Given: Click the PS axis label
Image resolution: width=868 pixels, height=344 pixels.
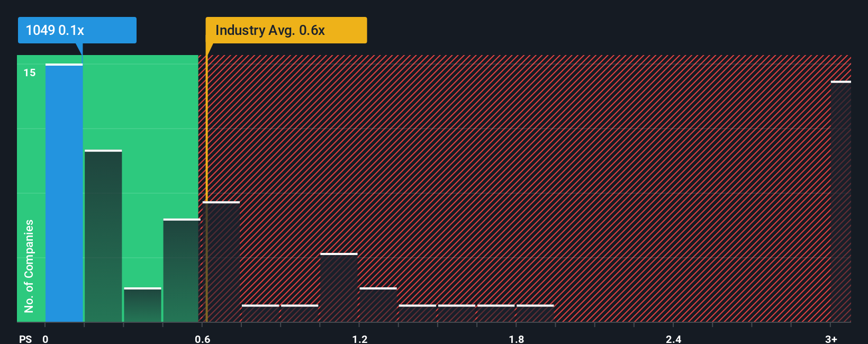Looking at the screenshot, I should (25, 339).
